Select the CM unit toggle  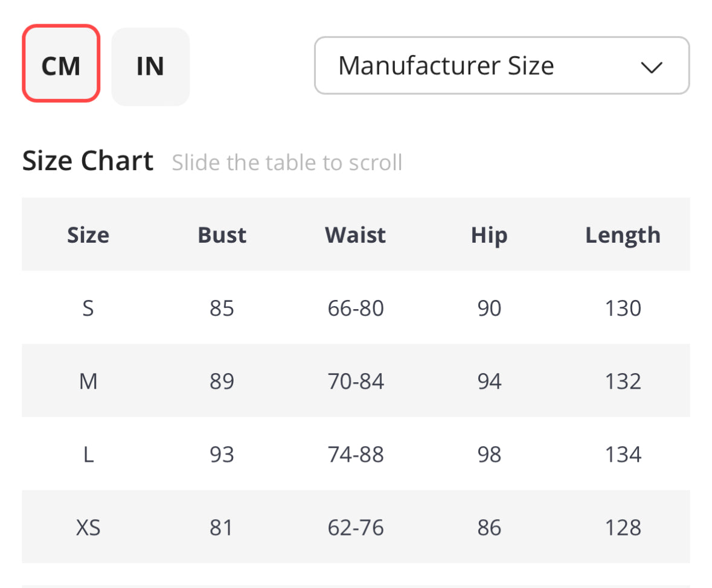point(61,63)
